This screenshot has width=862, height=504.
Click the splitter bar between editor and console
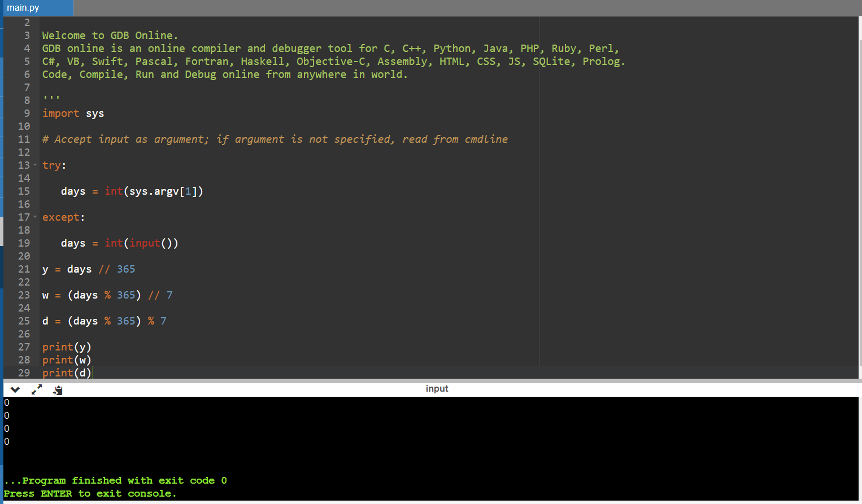click(x=431, y=381)
